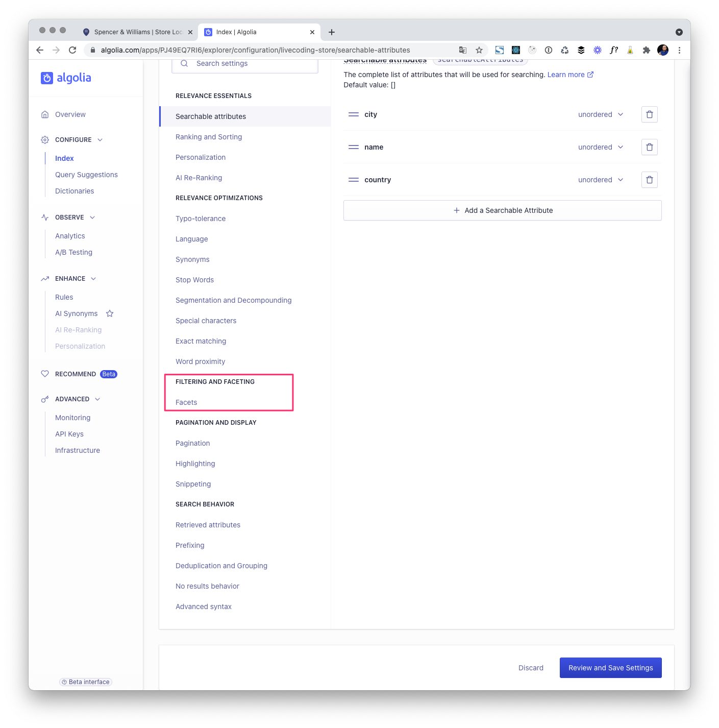
Task: Click the Recommend heart icon
Action: click(45, 374)
